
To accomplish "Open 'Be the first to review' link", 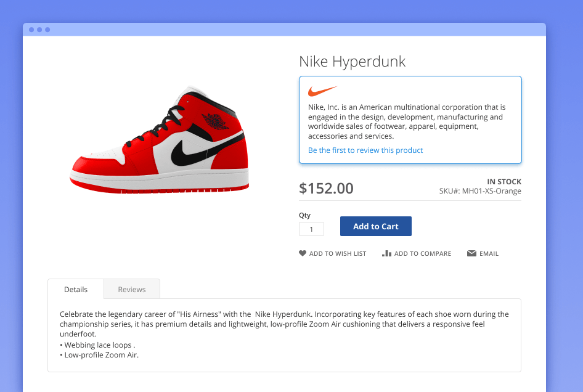I will click(x=365, y=150).
